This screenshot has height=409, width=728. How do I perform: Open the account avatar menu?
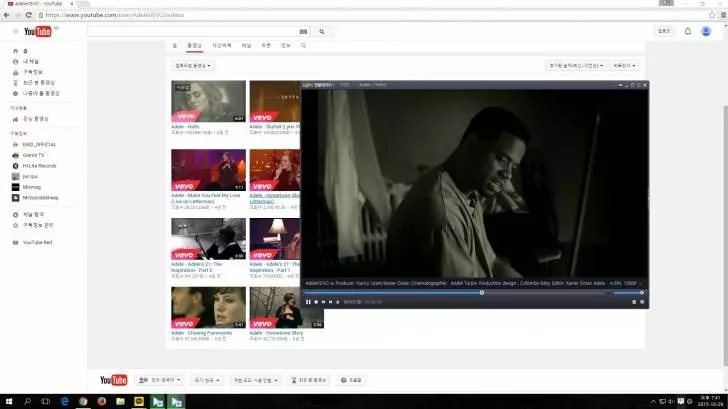(706, 31)
